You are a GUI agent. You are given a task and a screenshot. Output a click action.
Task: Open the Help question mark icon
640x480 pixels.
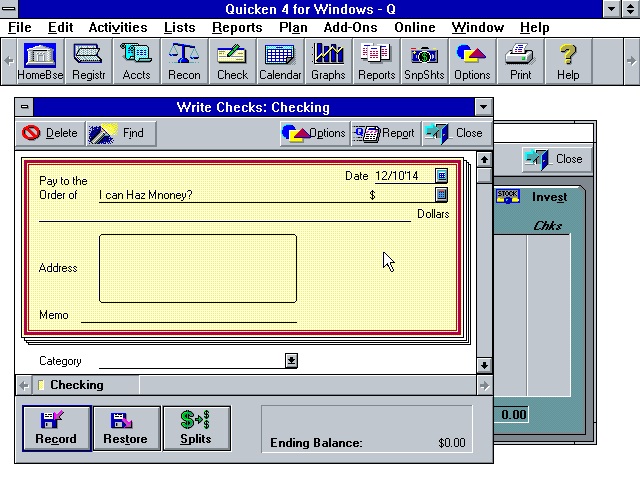click(568, 61)
